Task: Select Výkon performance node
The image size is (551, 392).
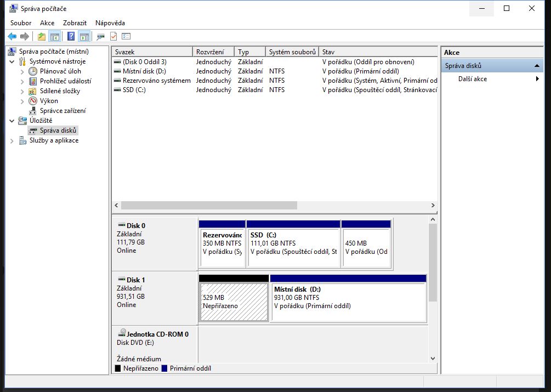Action: tap(49, 101)
